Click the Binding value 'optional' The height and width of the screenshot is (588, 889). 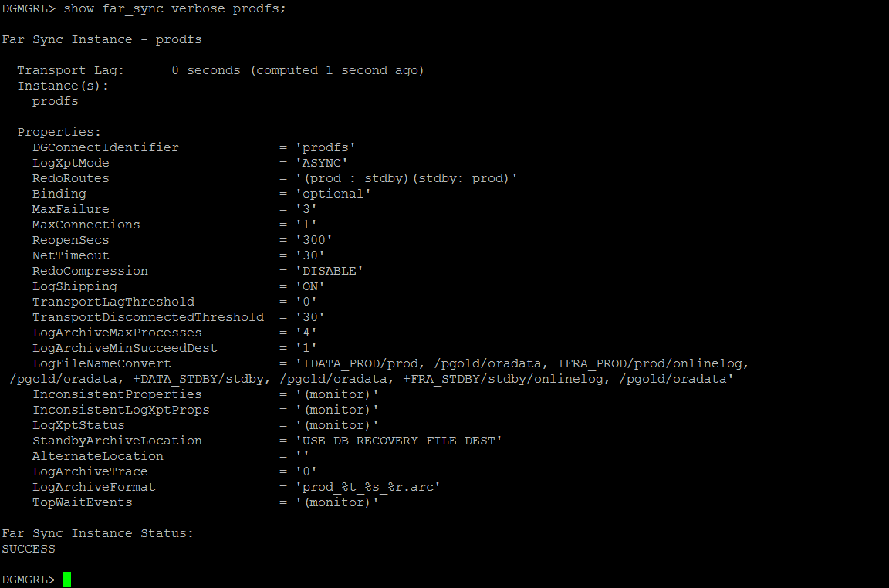333,194
